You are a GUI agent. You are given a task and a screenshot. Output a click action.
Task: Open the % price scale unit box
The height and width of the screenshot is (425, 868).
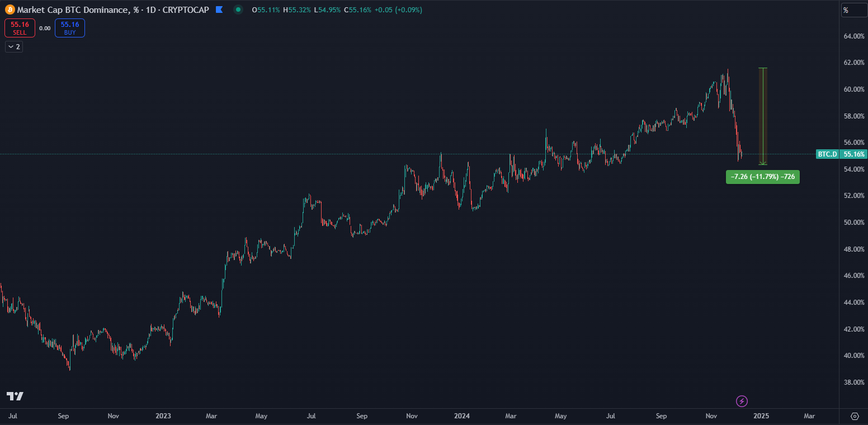tap(853, 10)
